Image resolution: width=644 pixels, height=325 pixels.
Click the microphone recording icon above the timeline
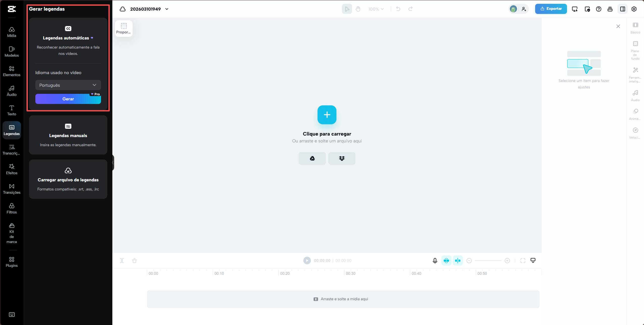click(435, 261)
